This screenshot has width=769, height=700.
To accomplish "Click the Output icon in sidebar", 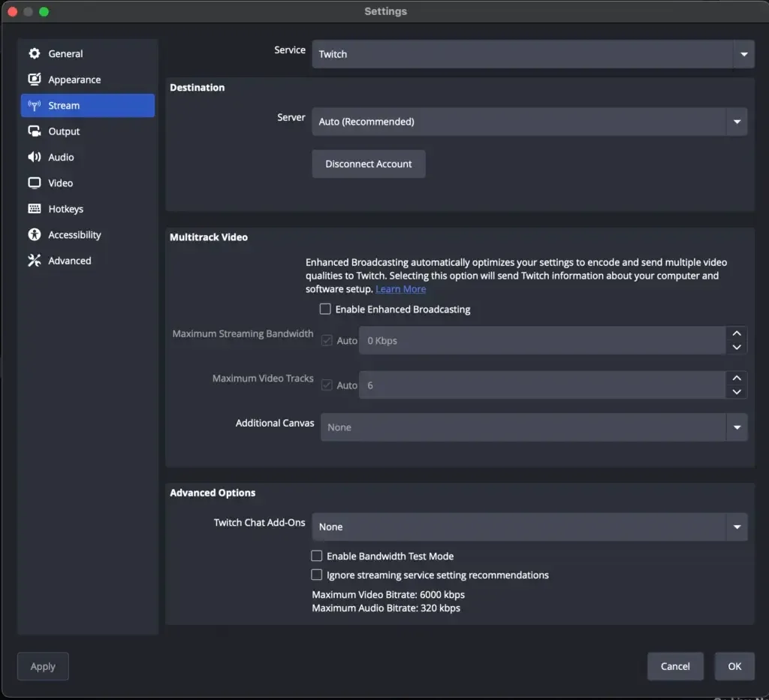I will pos(35,131).
